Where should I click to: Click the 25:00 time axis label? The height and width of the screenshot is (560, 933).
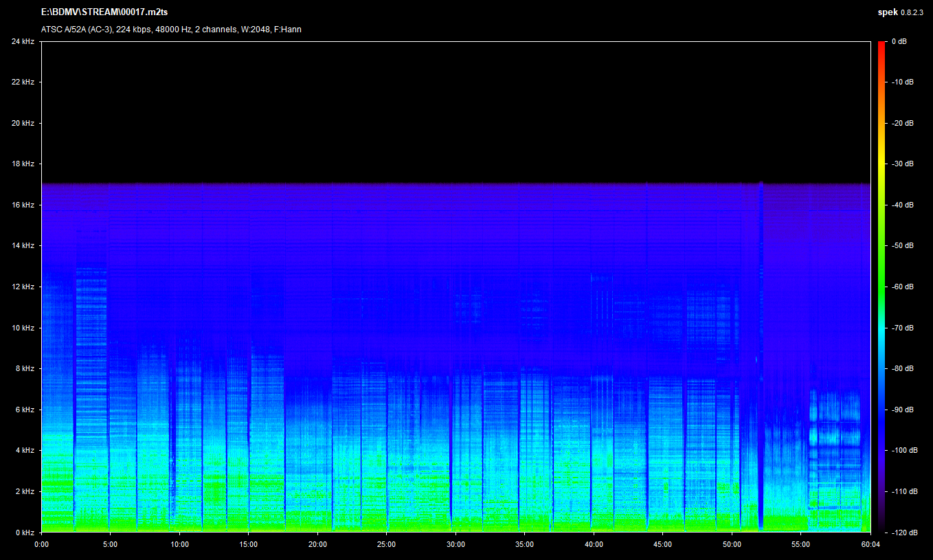[386, 544]
